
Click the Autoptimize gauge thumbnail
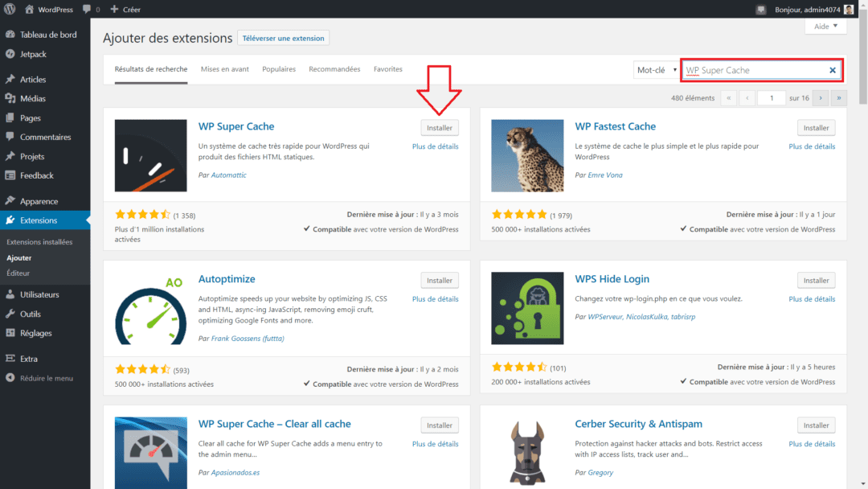pyautogui.click(x=150, y=309)
